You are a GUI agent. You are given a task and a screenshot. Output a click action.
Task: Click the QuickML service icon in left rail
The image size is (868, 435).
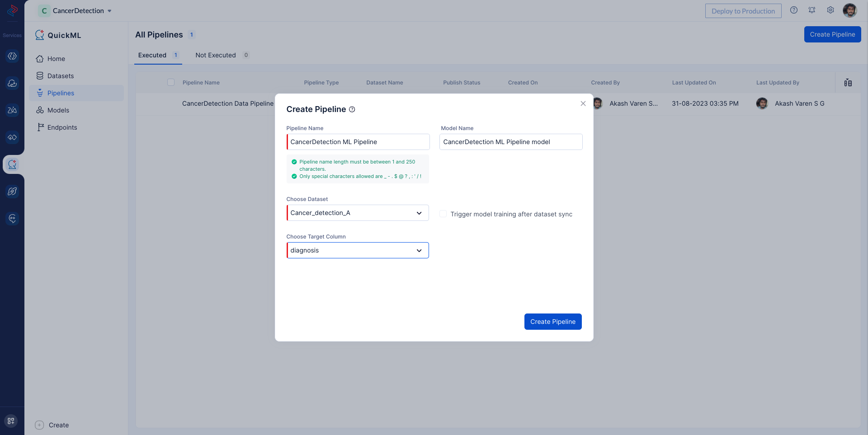[x=12, y=164]
